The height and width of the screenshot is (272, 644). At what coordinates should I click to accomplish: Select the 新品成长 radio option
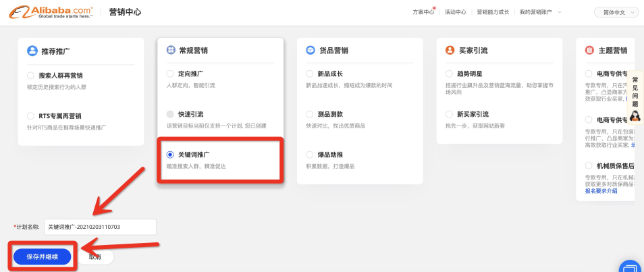311,73
